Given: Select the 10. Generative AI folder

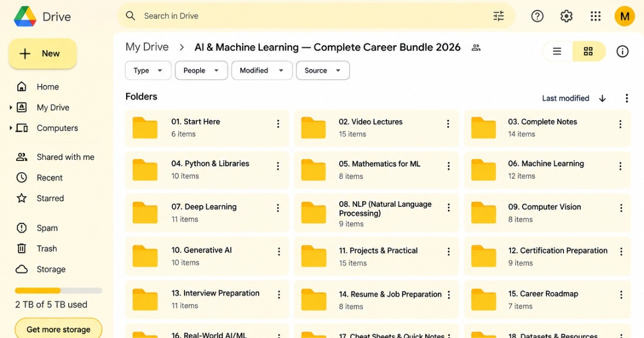Looking at the screenshot, I should tap(207, 256).
